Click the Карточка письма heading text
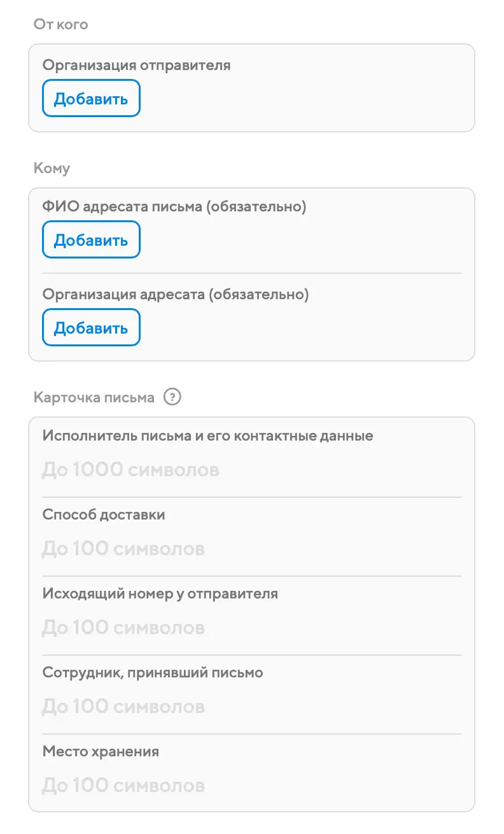The width and height of the screenshot is (504, 834). (x=94, y=398)
